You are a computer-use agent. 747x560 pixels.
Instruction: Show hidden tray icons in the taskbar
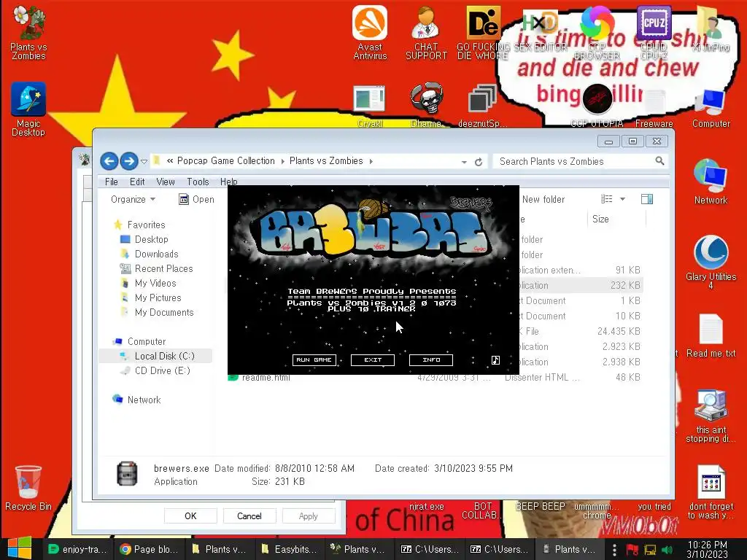614,550
